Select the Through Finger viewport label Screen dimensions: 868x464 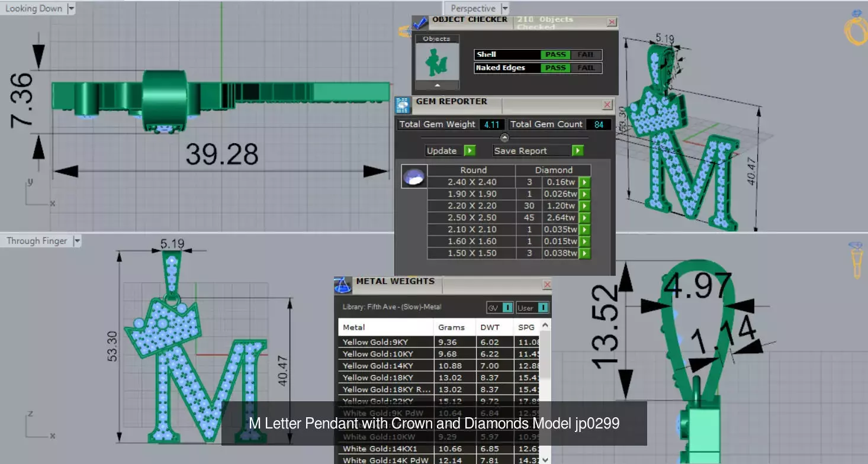[37, 241]
